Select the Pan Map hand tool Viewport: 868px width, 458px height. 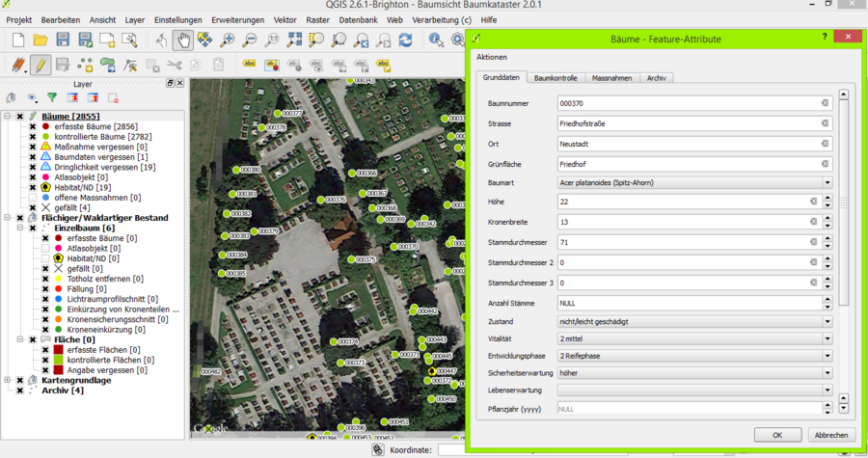(x=181, y=40)
